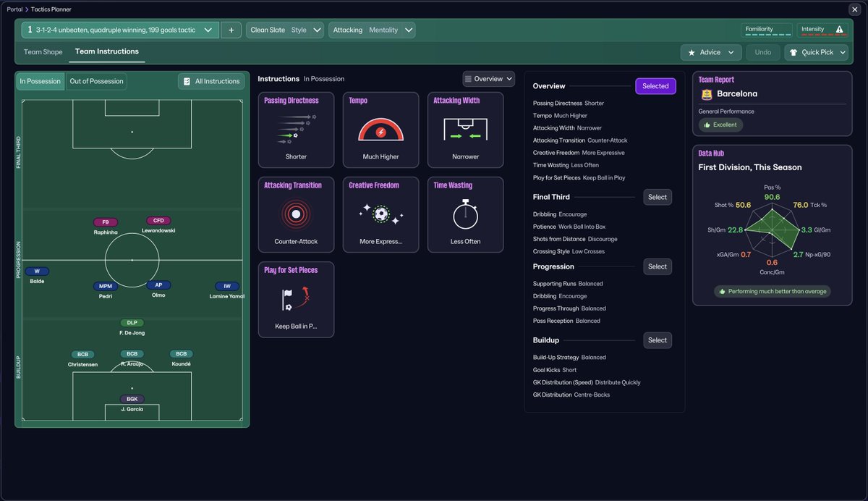Click the Quick Pick shirt icon
868x501 pixels.
pyautogui.click(x=793, y=53)
